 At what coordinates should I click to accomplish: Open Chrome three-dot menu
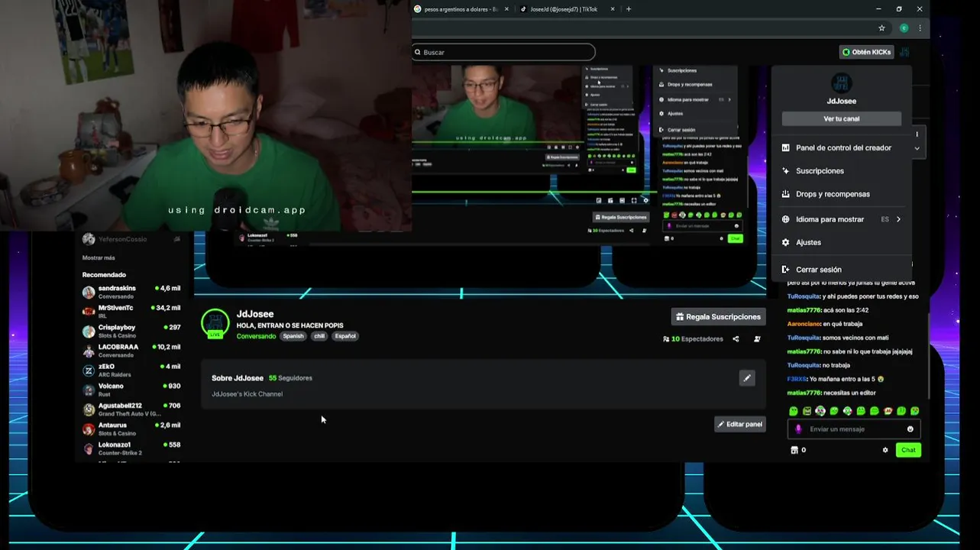coord(920,28)
